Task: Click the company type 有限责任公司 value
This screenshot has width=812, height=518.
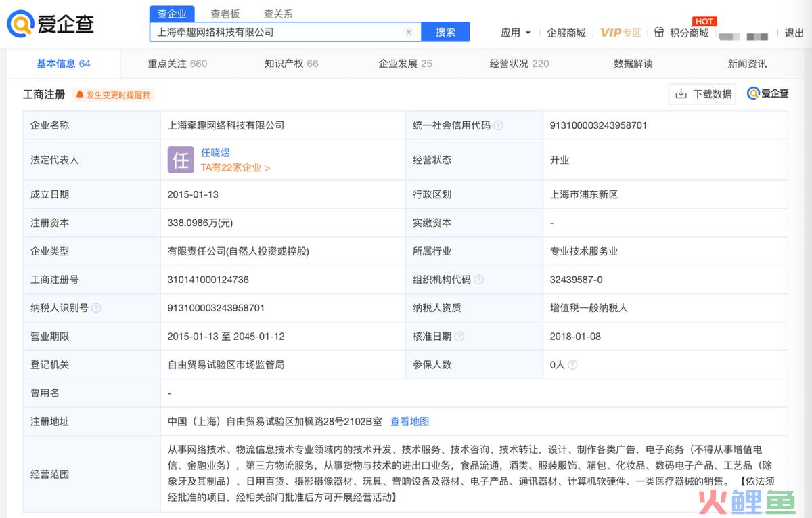Action: tap(238, 251)
